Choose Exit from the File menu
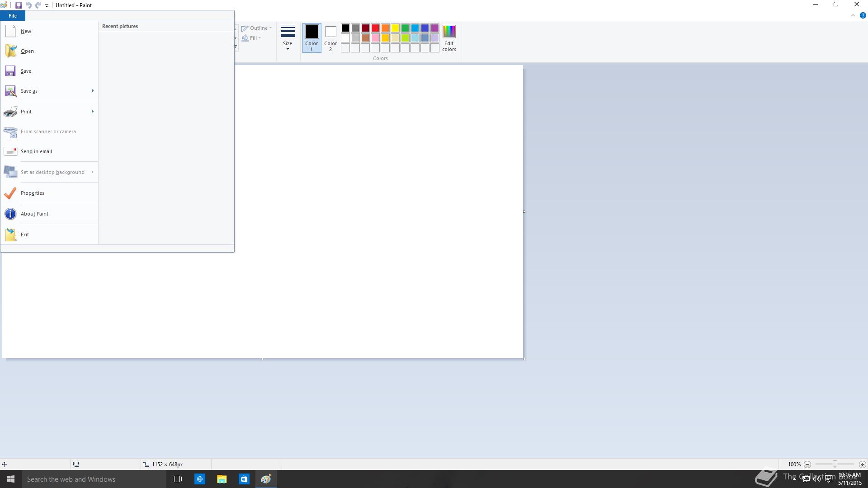The height and width of the screenshot is (488, 868). [25, 235]
